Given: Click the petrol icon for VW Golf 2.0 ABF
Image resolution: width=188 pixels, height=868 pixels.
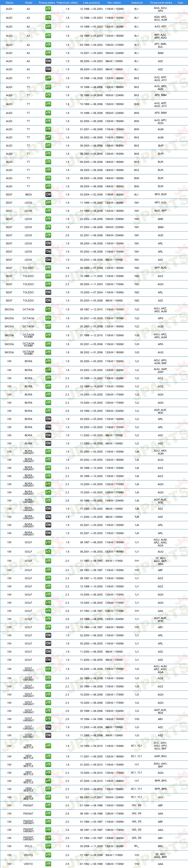Looking at the screenshot, I should coord(48,570).
